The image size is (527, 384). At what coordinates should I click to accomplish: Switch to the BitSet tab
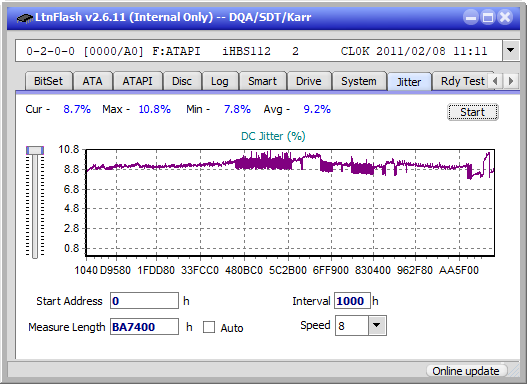(48, 81)
